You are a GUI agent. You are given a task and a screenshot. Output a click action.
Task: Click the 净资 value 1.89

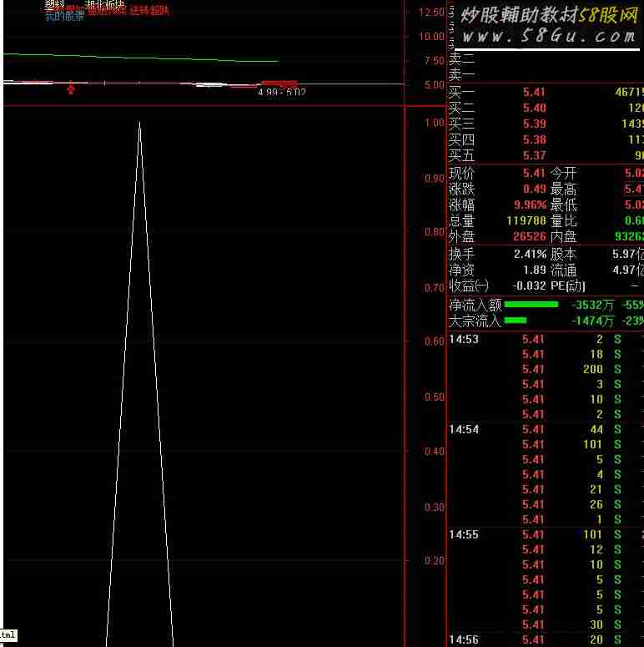pyautogui.click(x=535, y=270)
